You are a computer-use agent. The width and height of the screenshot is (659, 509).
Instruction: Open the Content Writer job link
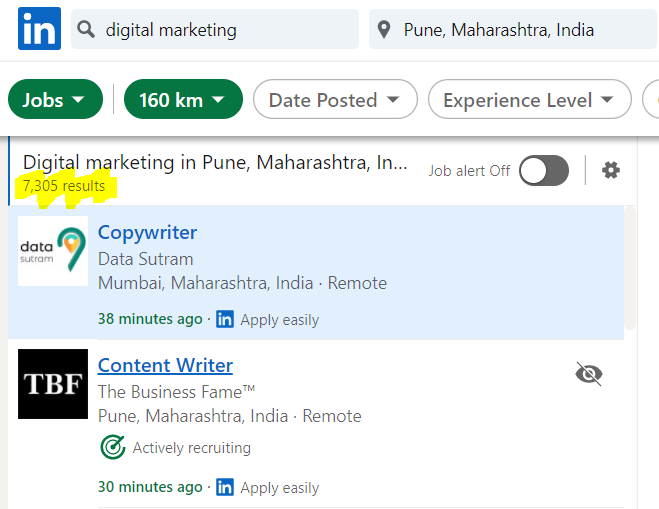(165, 365)
